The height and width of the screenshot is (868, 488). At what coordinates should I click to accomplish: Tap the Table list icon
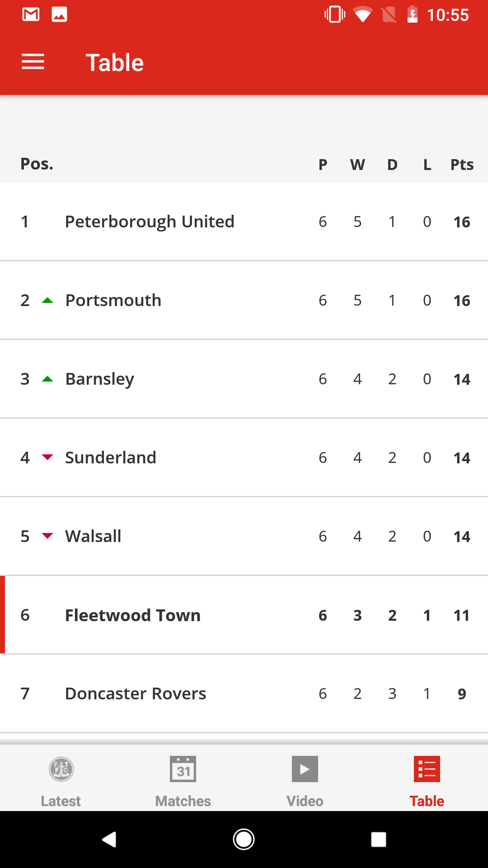pyautogui.click(x=427, y=769)
